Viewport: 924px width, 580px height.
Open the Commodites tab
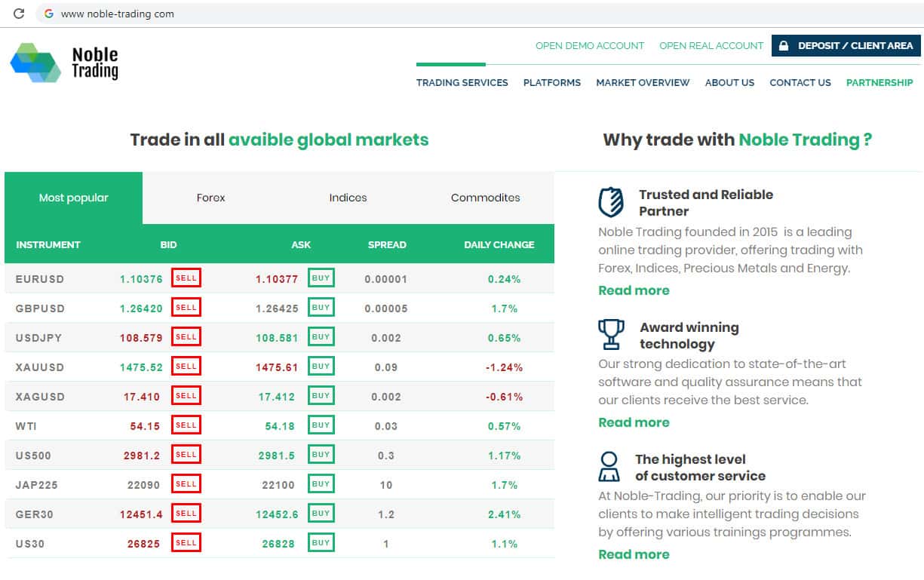pos(485,198)
